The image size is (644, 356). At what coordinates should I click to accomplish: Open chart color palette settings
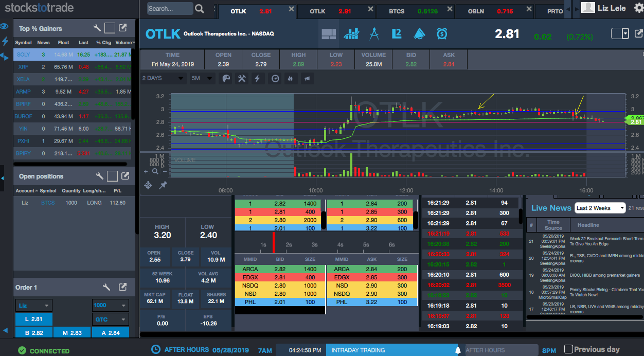tap(226, 78)
